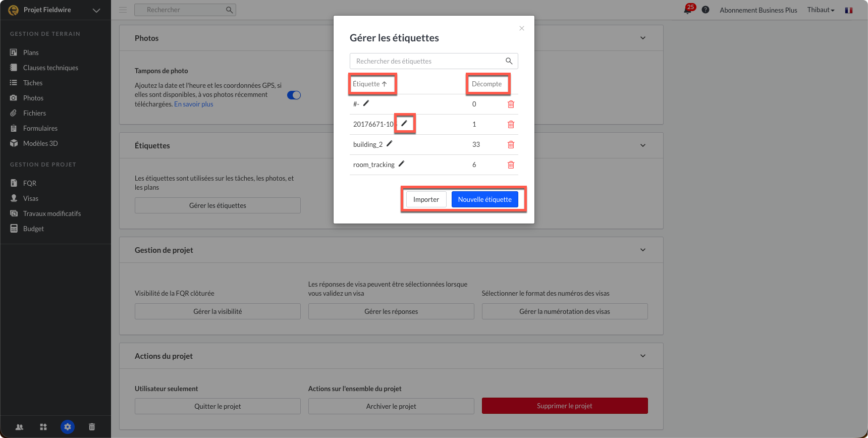Collapse the Gestion de projet section

click(643, 250)
